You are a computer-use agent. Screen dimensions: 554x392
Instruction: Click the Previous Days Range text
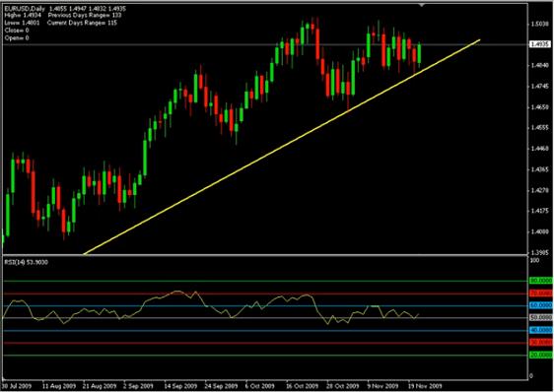(85, 15)
